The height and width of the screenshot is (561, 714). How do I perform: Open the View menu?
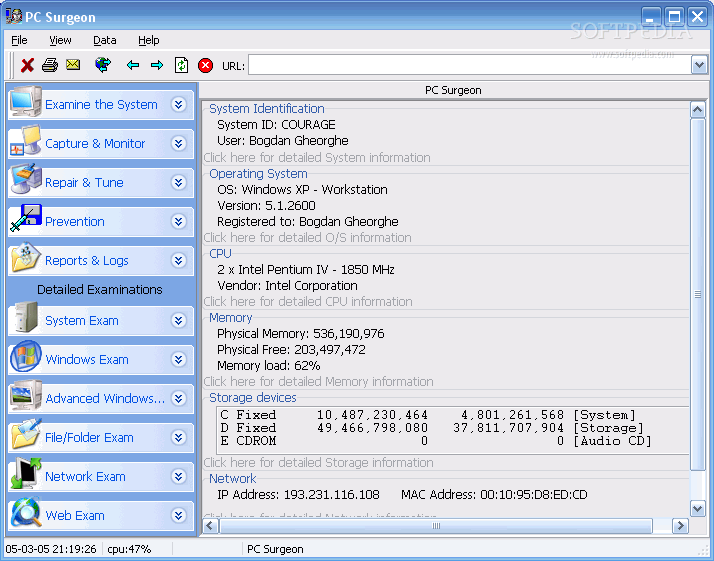pyautogui.click(x=60, y=41)
